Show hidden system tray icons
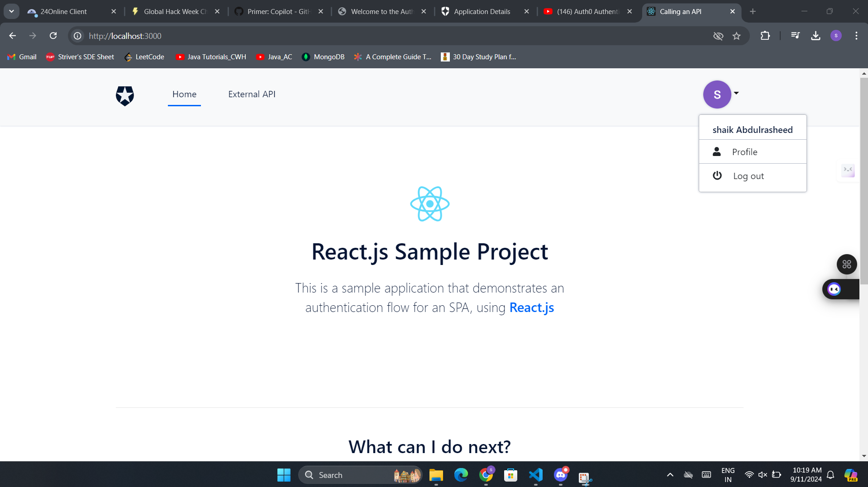The width and height of the screenshot is (868, 487). [670, 475]
